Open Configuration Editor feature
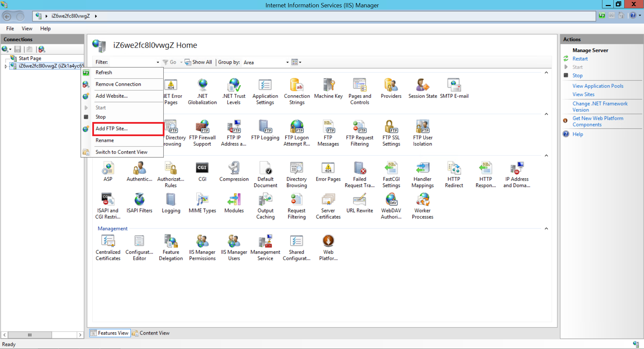Image resolution: width=644 pixels, height=349 pixels. [139, 247]
